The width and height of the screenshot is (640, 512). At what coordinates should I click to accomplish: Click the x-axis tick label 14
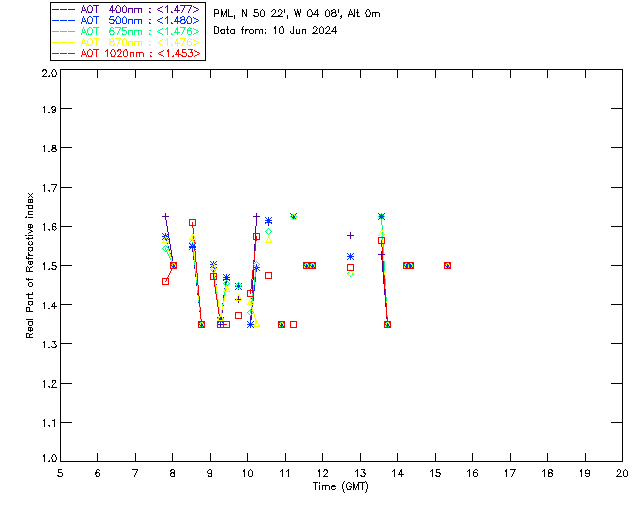[398, 473]
